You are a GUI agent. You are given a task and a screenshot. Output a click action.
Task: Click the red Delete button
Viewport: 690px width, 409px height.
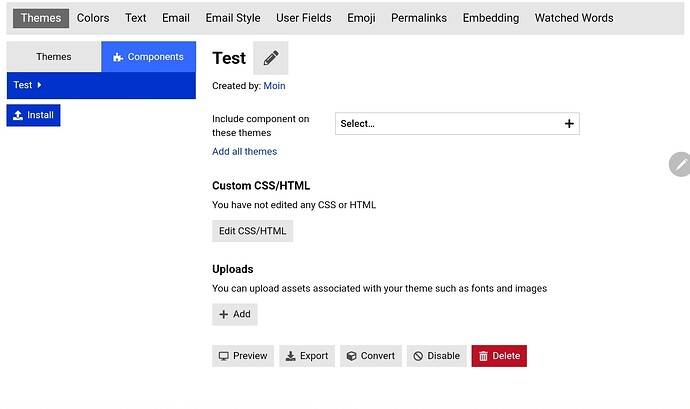click(x=499, y=356)
